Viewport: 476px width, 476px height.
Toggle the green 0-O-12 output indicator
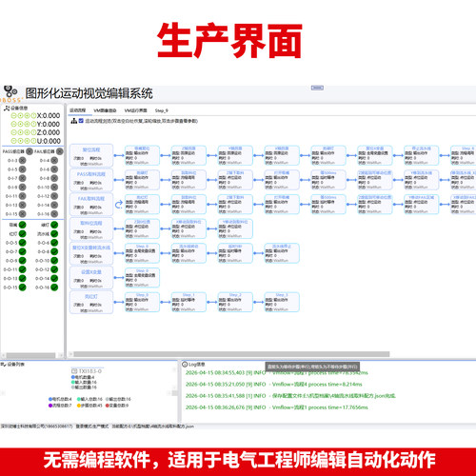coord(54,269)
